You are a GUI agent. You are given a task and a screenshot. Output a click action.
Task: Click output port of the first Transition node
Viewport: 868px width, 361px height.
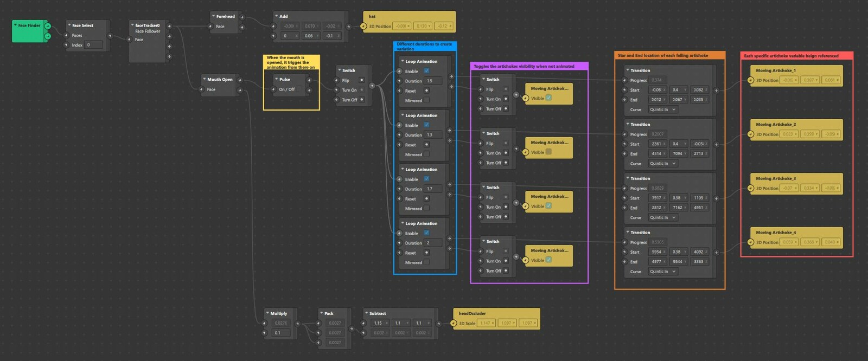coord(716,91)
